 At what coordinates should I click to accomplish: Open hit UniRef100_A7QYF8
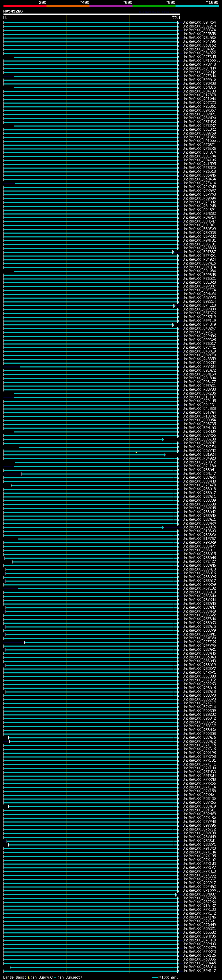(x=199, y=65)
